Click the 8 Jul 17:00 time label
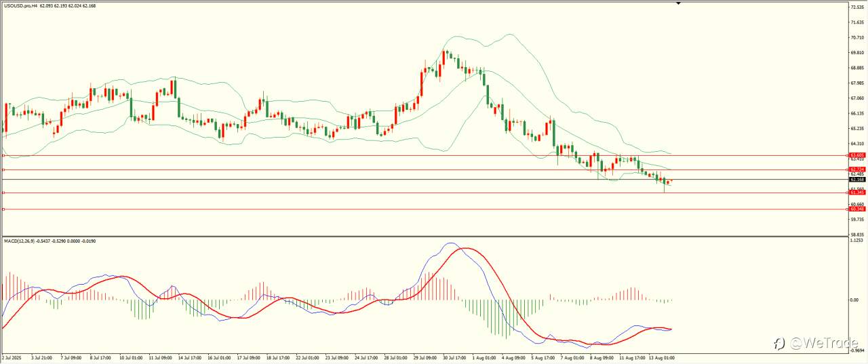 (x=101, y=357)
